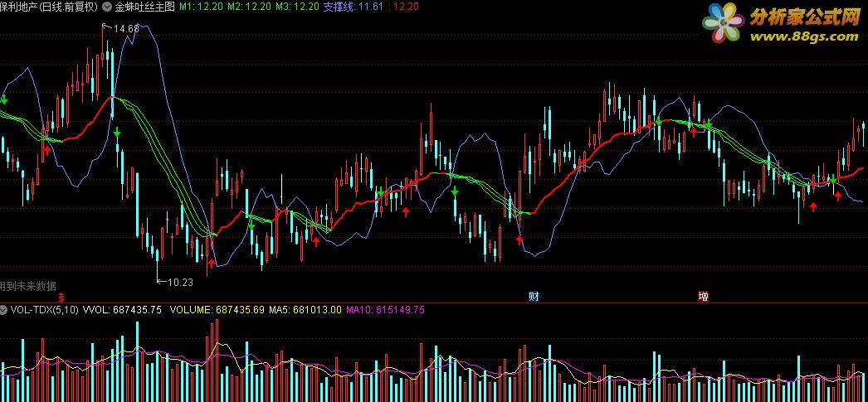Image resolution: width=868 pixels, height=402 pixels.
Task: Open the 增 event marker on the timeline
Action: [703, 297]
